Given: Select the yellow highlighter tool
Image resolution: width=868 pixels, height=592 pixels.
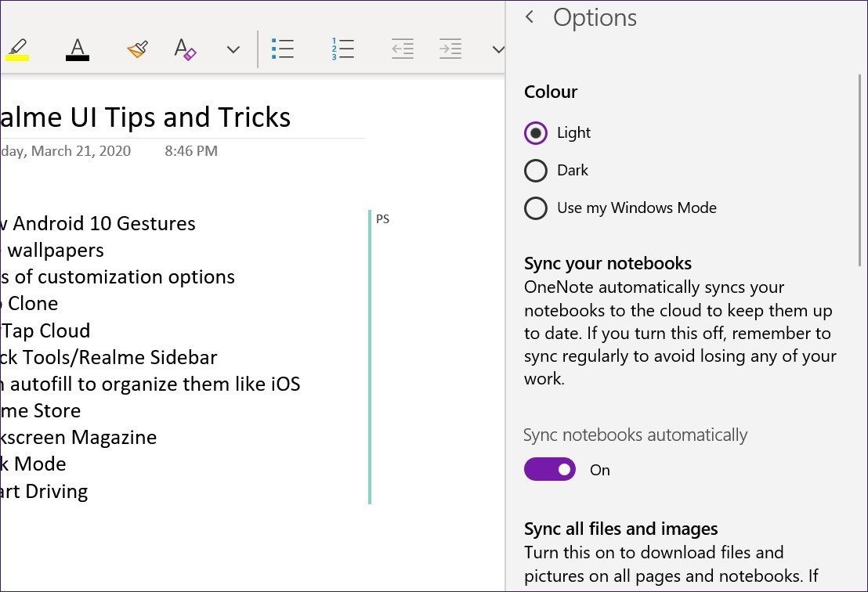Looking at the screenshot, I should 16,49.
